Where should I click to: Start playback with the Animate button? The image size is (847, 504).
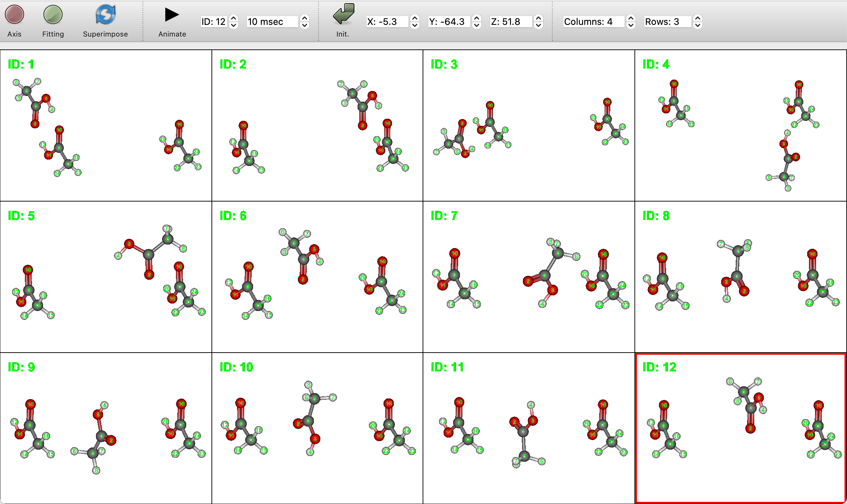pos(171,15)
